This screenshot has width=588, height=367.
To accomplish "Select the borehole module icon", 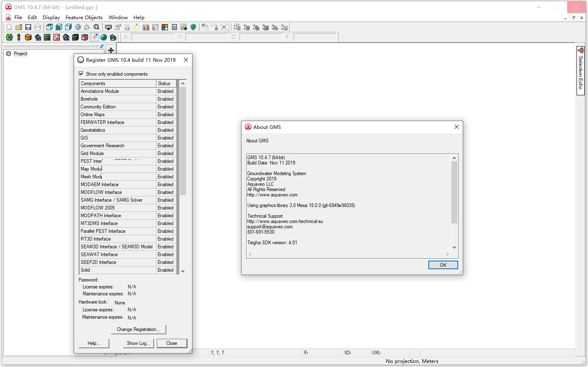I will pyautogui.click(x=19, y=37).
